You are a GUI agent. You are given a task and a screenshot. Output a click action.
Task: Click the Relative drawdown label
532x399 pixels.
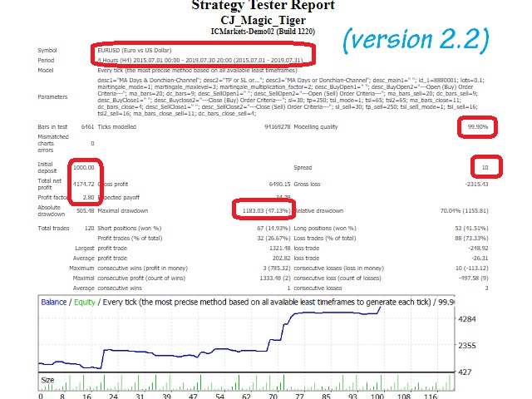pyautogui.click(x=318, y=210)
